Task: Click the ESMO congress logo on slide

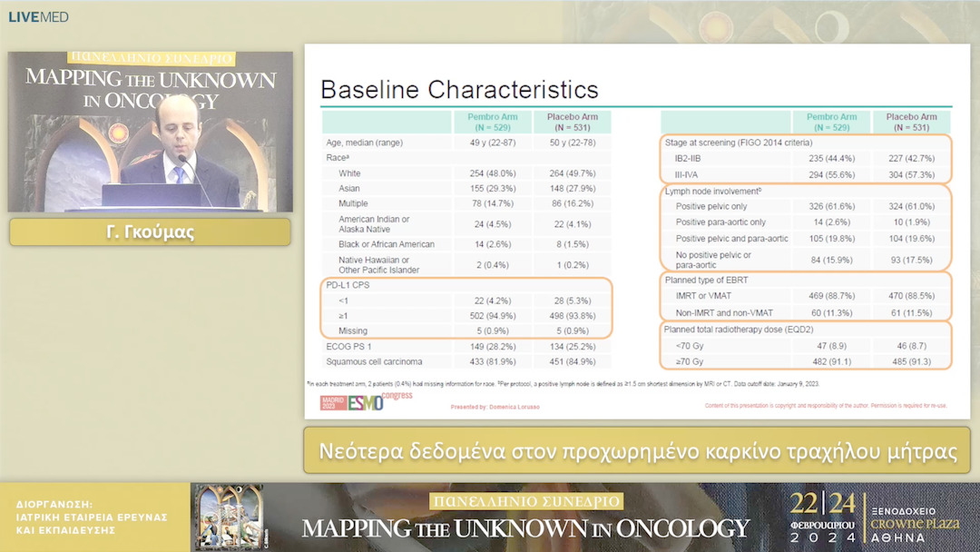Action: point(367,401)
